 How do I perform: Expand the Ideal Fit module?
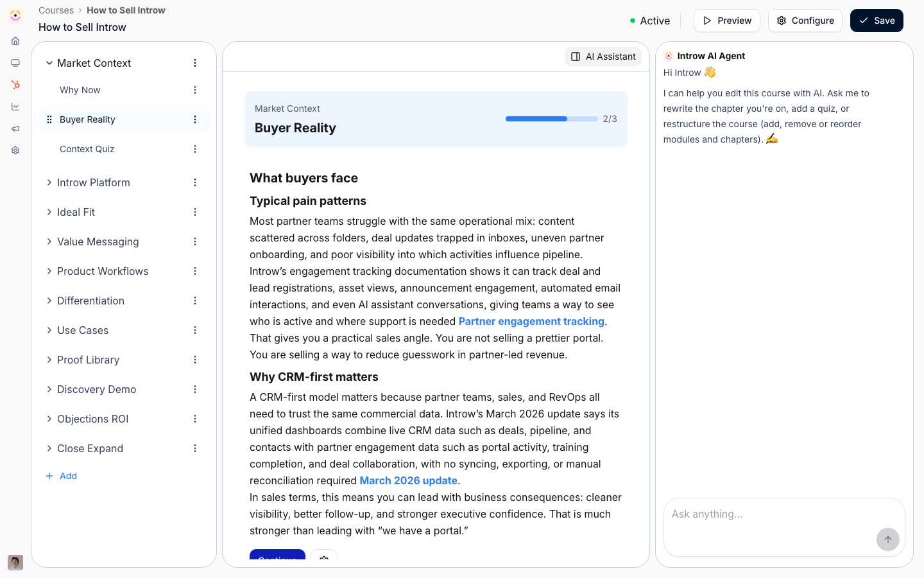(x=49, y=212)
